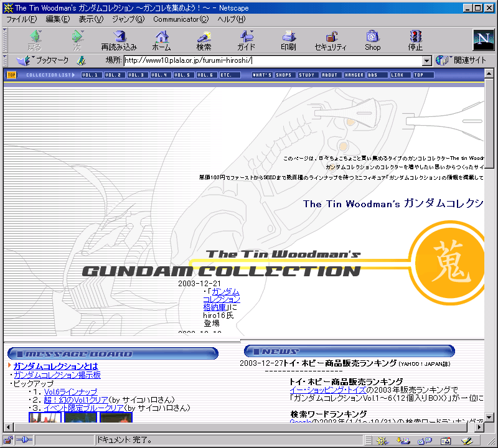The image size is (498, 448).
Task: Click the Forward (次) toolbar icon
Action: (77, 40)
